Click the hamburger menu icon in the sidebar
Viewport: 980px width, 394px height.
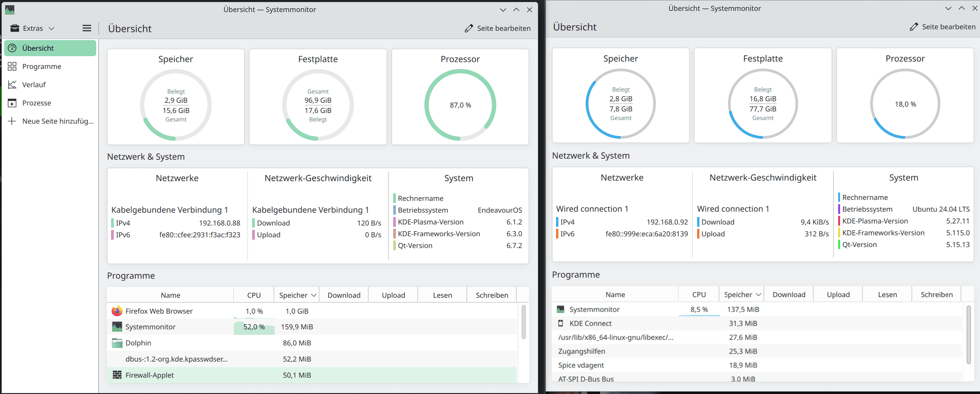[87, 28]
